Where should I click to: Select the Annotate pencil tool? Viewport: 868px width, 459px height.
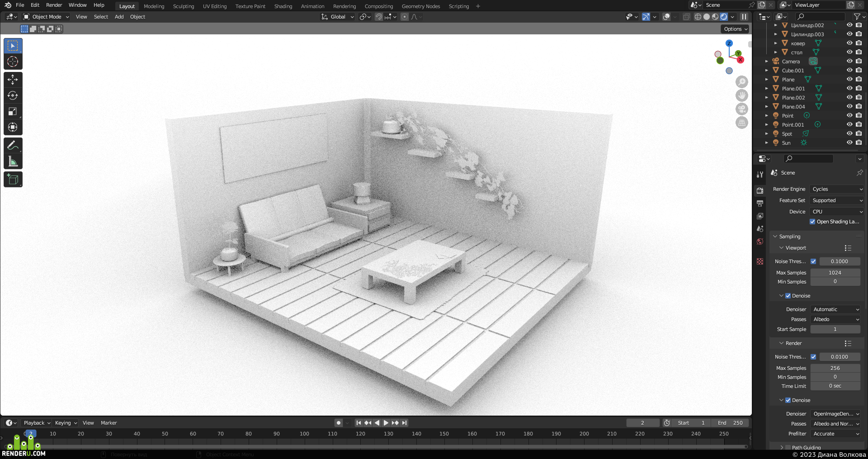coord(13,145)
